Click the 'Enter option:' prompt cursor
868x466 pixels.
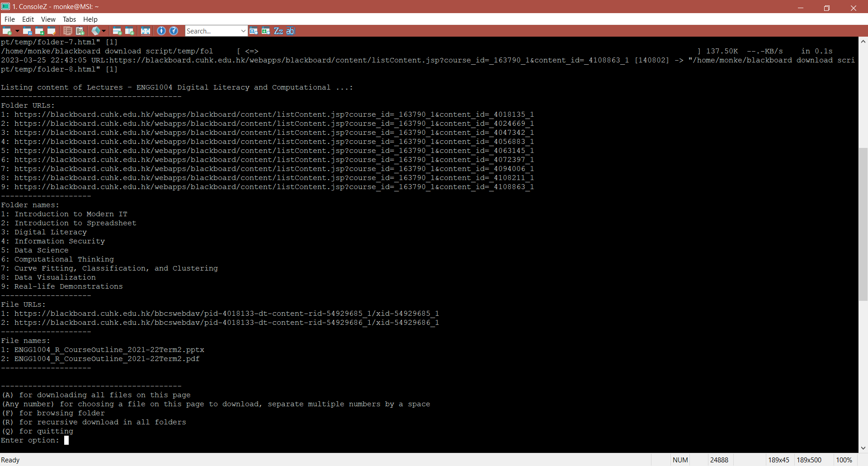[x=66, y=440]
